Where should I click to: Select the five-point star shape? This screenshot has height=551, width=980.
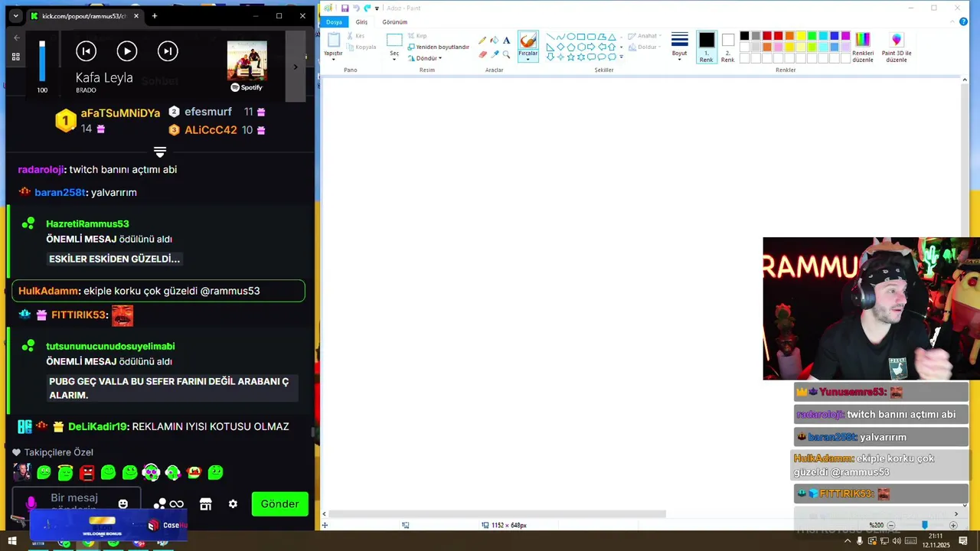coord(570,57)
